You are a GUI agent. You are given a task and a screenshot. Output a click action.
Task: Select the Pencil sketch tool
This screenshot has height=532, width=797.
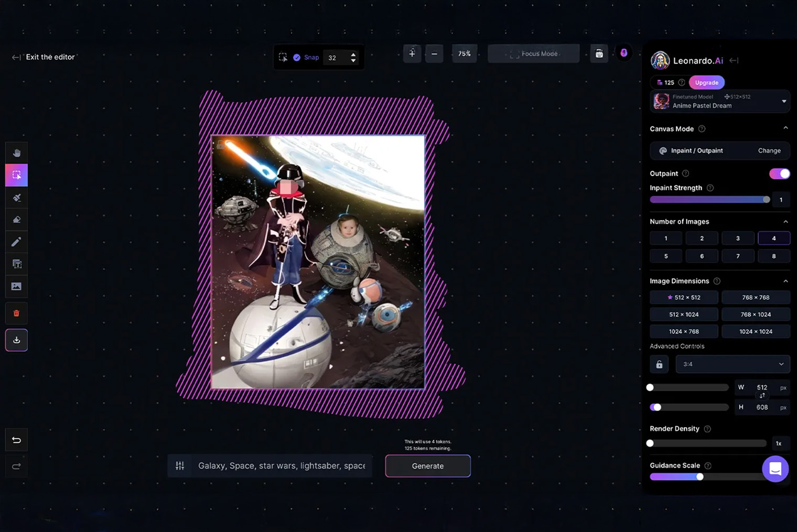(x=16, y=242)
